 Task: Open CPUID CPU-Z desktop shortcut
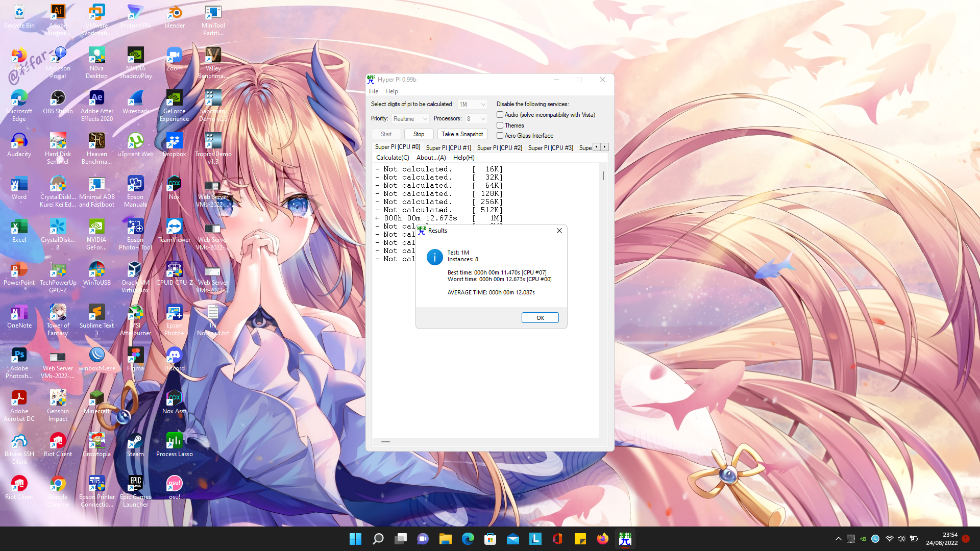click(x=174, y=273)
